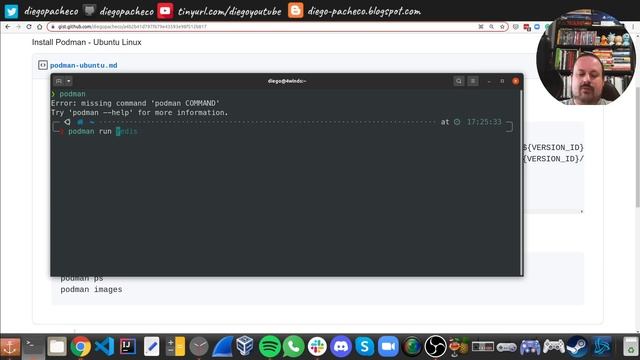The image size is (640, 360).
Task: Launch the NES console emulator icon
Action: [483, 347]
